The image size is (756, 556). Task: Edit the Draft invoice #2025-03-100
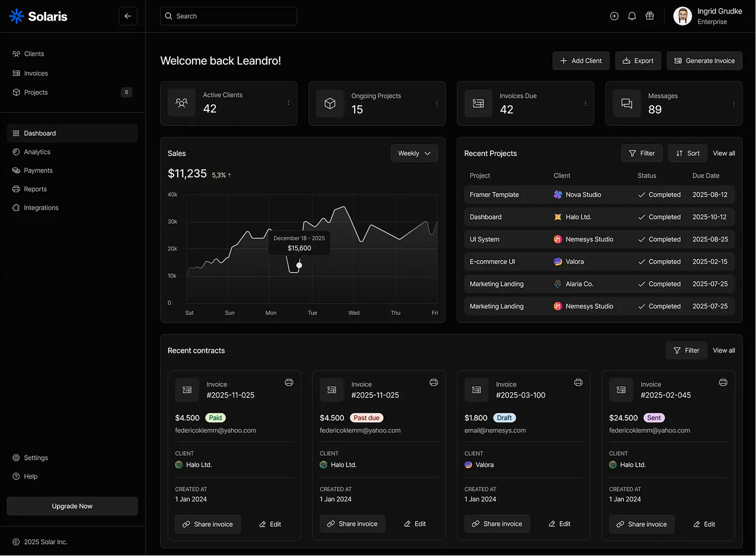click(x=559, y=524)
